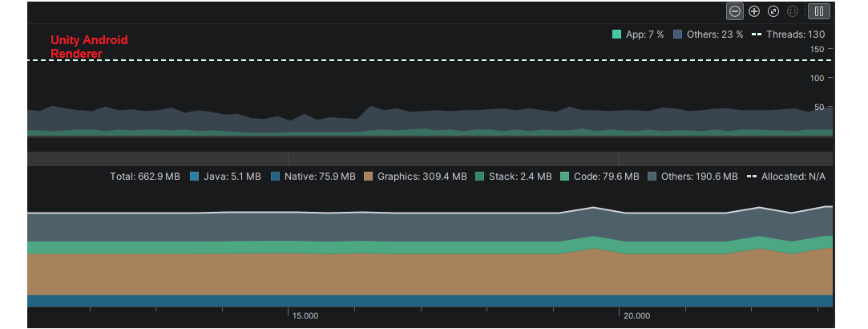Click the Others 190.6 MB legend swatch
The width and height of the screenshot is (868, 329).
coord(652,177)
